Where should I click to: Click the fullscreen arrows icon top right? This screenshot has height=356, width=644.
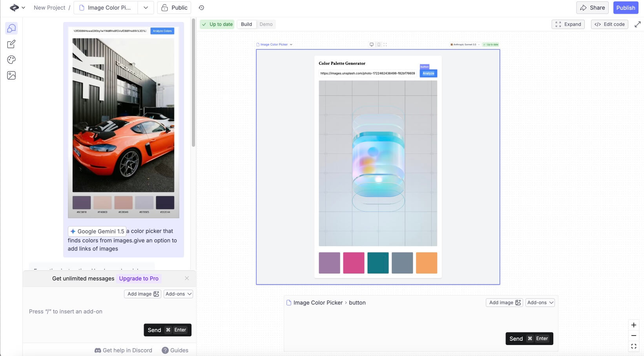[x=637, y=24]
